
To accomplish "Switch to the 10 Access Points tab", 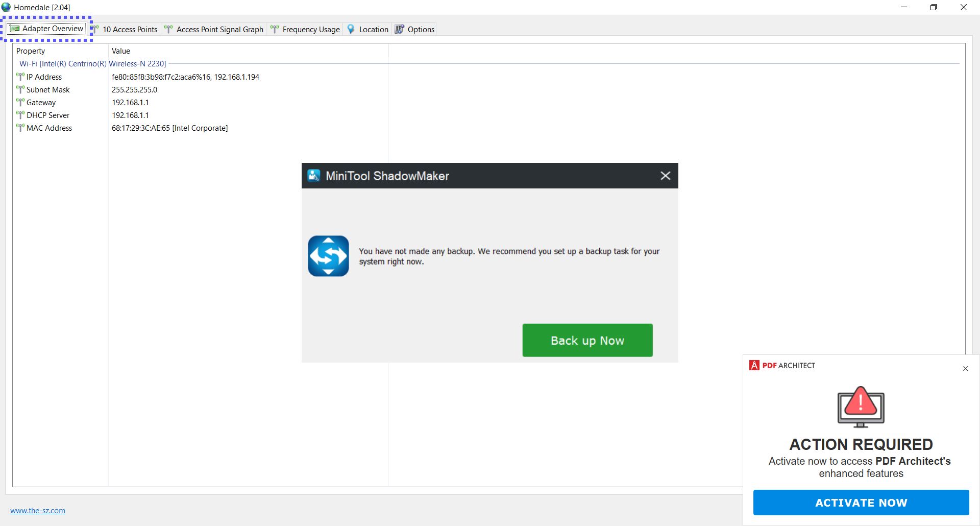I will 125,30.
